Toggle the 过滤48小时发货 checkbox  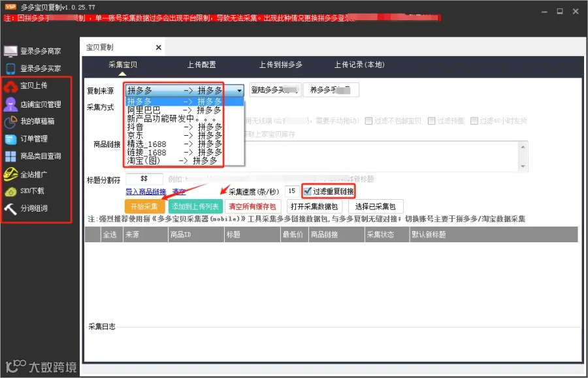point(474,121)
